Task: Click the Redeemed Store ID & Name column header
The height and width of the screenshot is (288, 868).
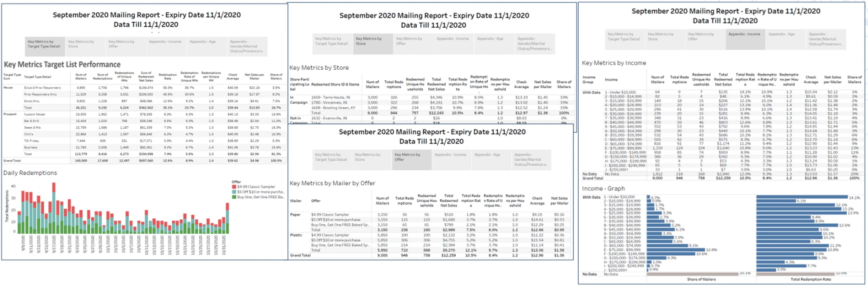Action: click(335, 84)
